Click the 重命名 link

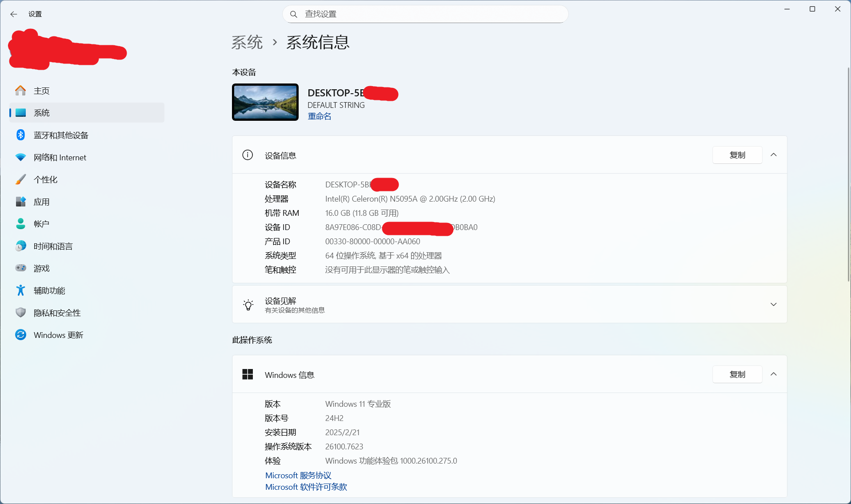(x=320, y=116)
